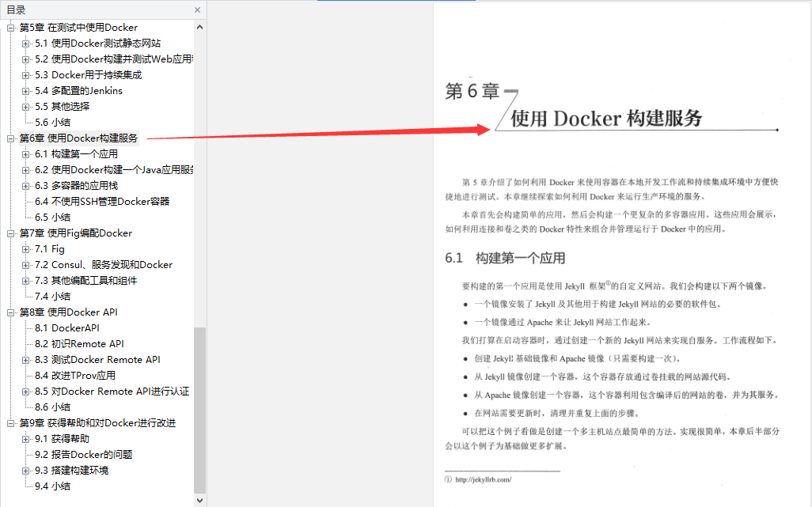
Task: Collapse the 第6章 使用Docker构建服务 node
Action: (10, 138)
